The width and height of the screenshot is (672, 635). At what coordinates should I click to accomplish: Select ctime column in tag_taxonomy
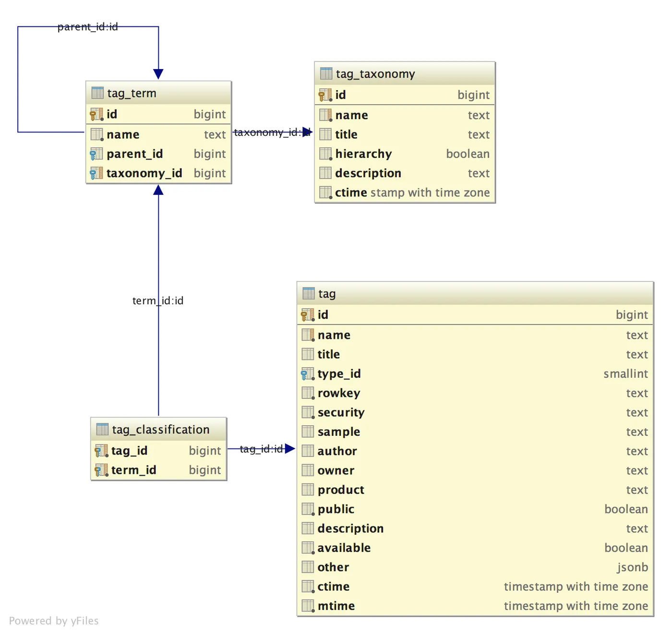point(405,192)
